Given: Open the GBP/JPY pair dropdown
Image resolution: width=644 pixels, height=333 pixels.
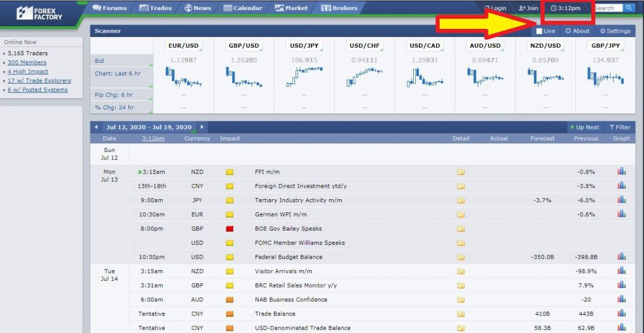Looking at the screenshot, I should pos(606,45).
